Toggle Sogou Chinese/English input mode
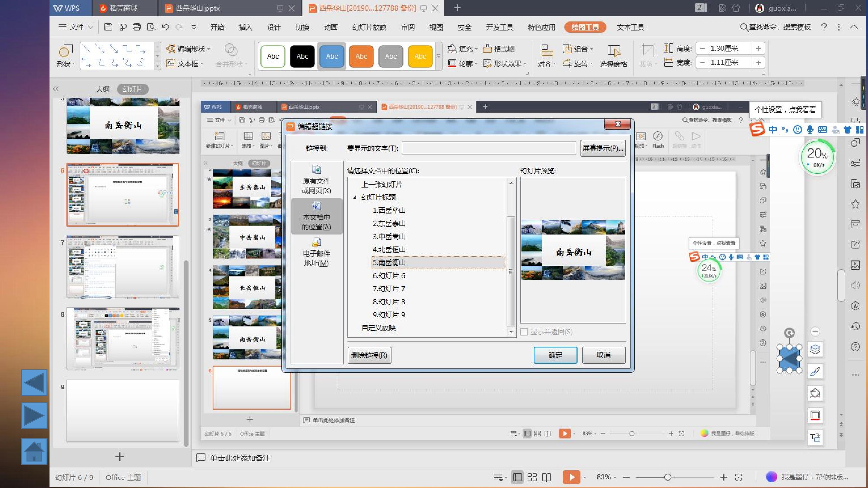Screen dimensions: 868x488 773,130
